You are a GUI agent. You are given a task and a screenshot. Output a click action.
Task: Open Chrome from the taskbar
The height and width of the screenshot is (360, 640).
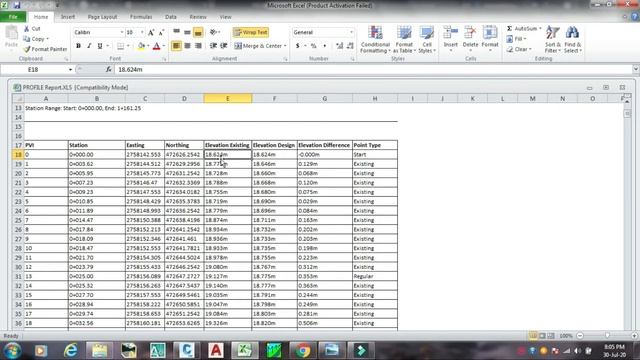tap(302, 350)
